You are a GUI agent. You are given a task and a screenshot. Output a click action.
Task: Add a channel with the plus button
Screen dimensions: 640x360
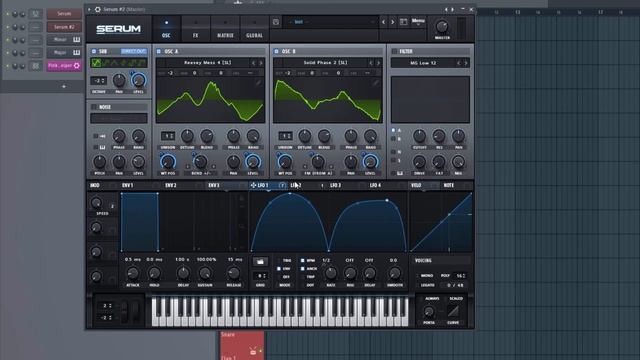(64, 86)
